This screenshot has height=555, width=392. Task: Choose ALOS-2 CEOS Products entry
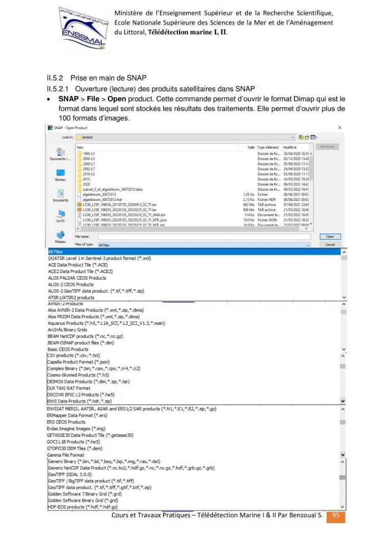click(71, 285)
